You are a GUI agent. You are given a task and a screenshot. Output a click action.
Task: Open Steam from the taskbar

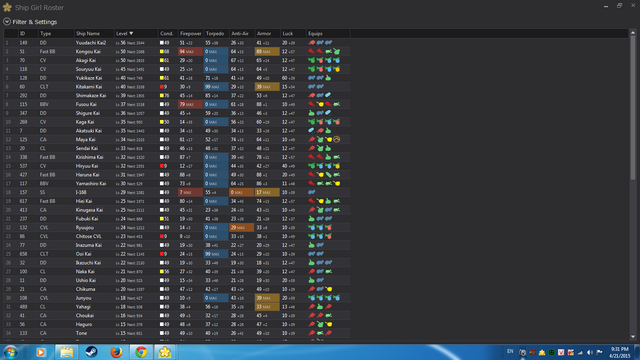tap(91, 352)
